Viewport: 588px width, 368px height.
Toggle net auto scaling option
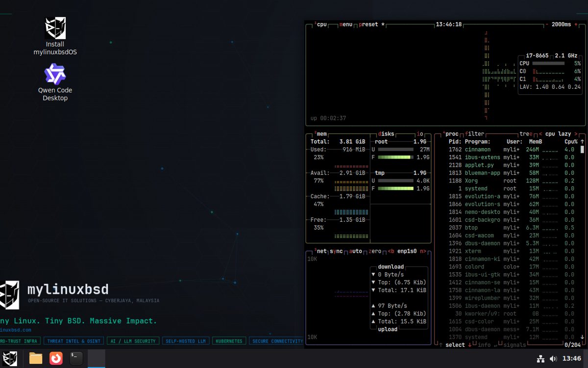tap(356, 251)
